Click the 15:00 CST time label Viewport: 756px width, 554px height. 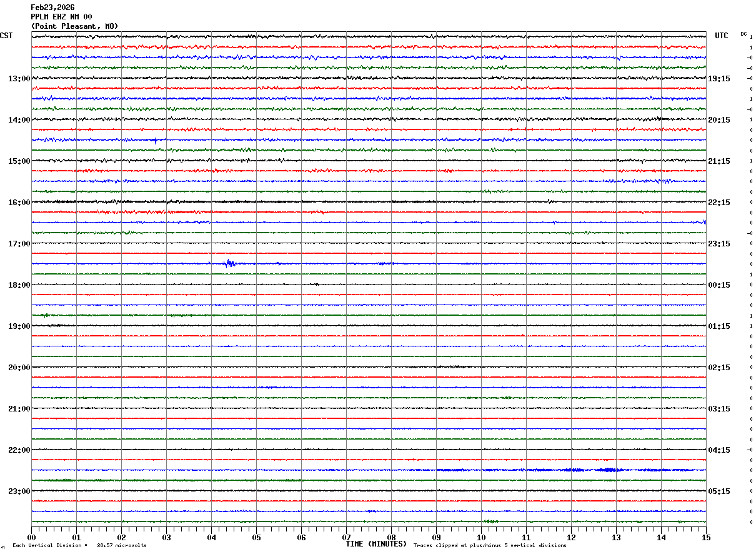click(x=19, y=161)
